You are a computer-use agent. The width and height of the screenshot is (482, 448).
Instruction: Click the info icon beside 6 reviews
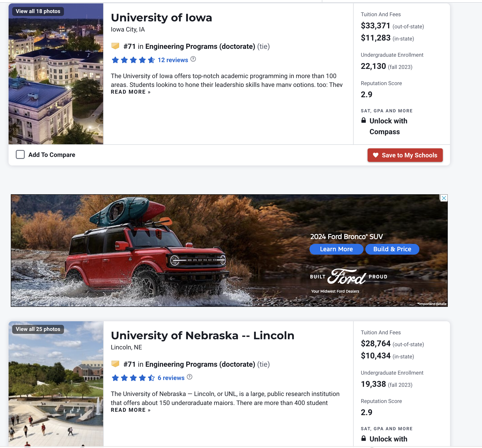(190, 377)
